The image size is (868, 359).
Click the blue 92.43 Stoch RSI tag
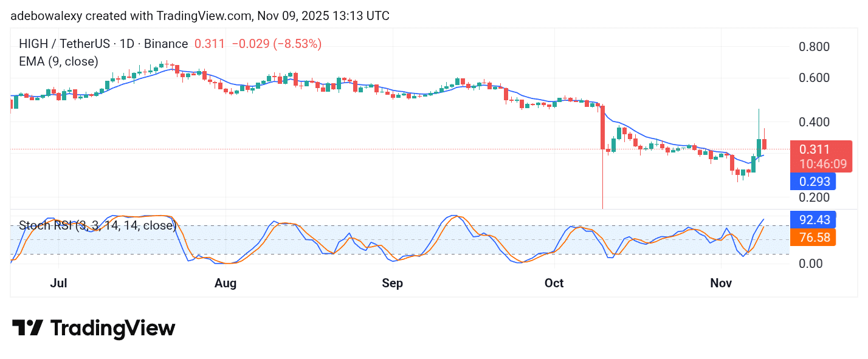(x=812, y=219)
